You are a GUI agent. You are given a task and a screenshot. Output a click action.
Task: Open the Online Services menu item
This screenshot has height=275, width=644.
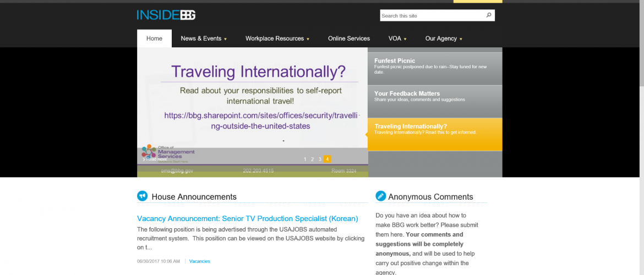click(349, 38)
